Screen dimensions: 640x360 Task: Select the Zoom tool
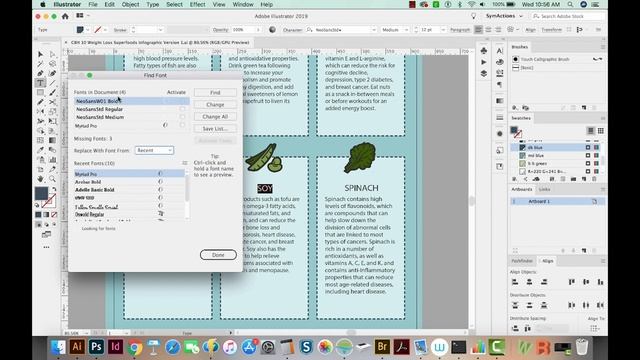tap(53, 179)
